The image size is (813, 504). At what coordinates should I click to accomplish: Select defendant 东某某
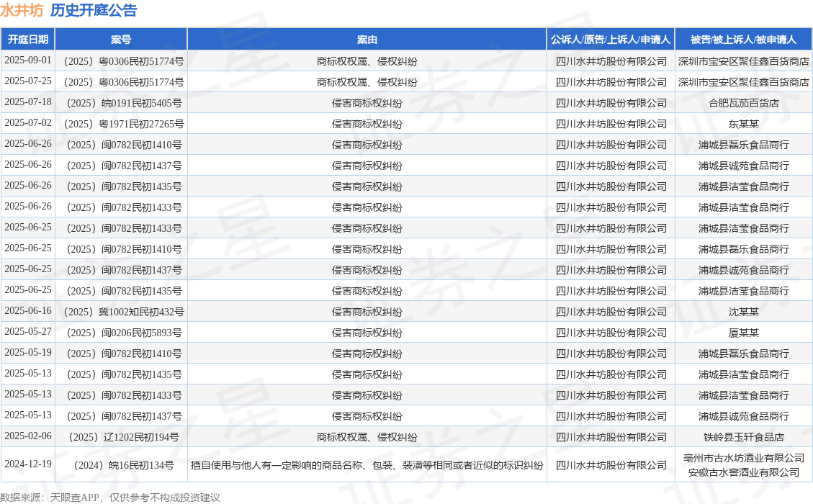tap(744, 124)
